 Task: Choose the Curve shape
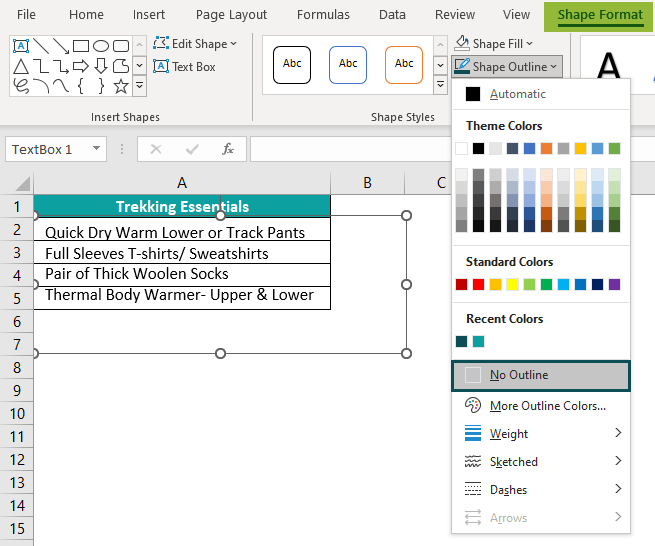coord(61,86)
